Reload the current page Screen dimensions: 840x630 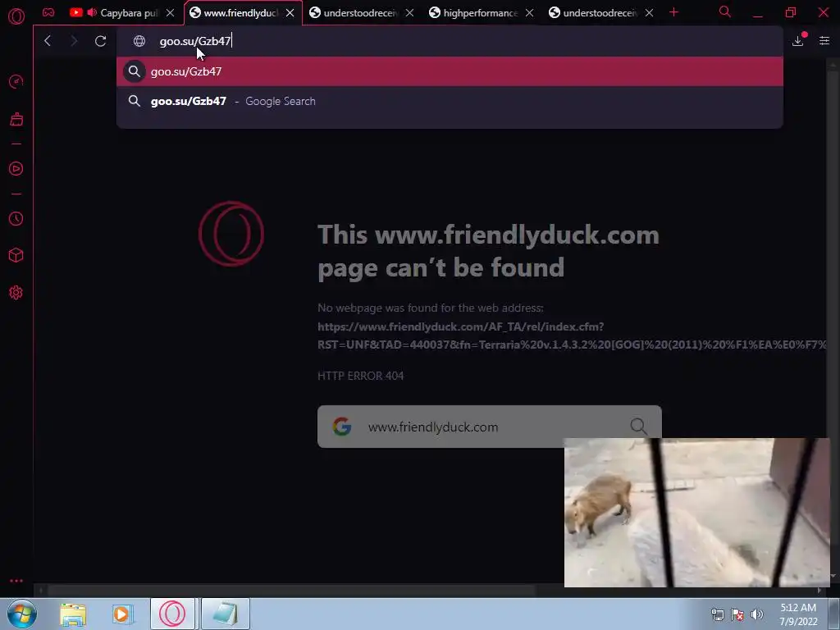click(x=100, y=41)
